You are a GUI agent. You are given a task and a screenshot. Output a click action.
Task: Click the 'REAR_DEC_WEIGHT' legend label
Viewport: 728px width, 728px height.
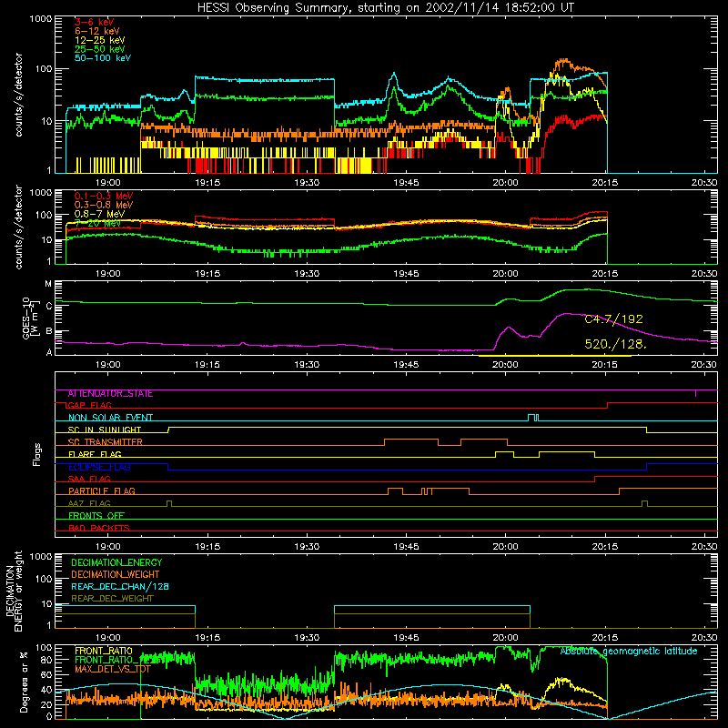[x=112, y=599]
